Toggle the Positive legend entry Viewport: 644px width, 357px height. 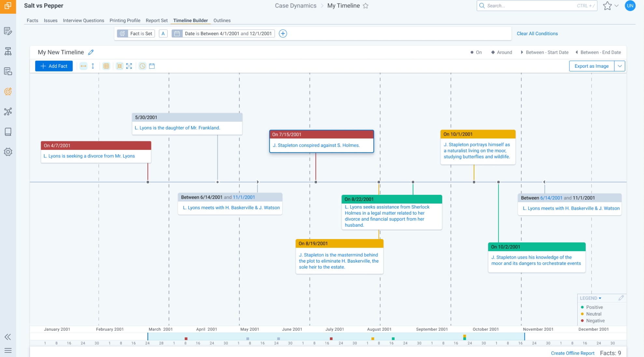tap(593, 307)
